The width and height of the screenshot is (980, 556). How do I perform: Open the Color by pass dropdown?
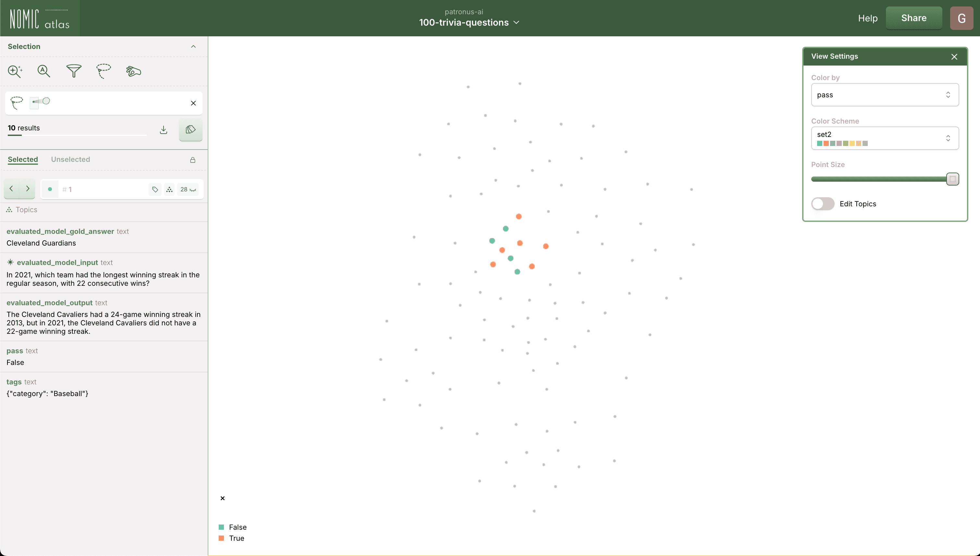coord(885,95)
